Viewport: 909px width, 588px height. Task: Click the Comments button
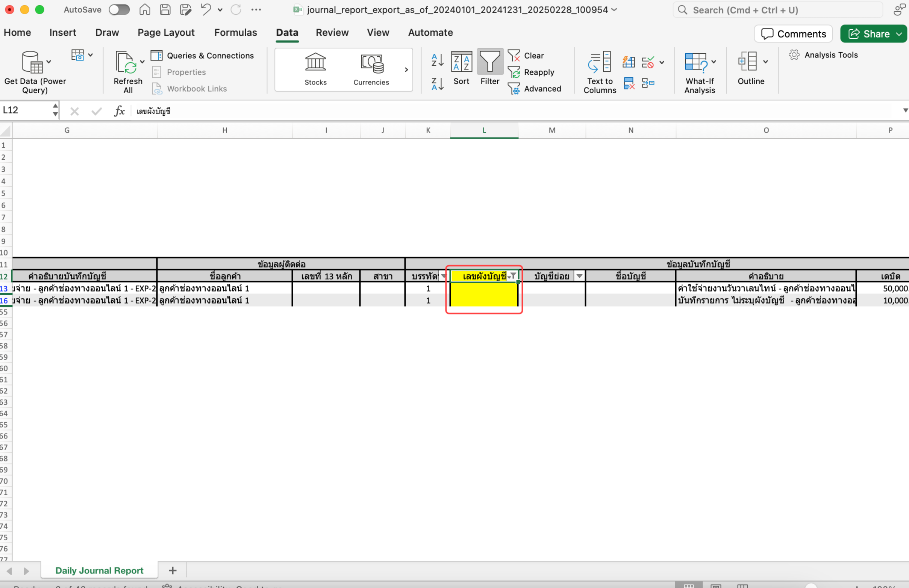(x=794, y=34)
